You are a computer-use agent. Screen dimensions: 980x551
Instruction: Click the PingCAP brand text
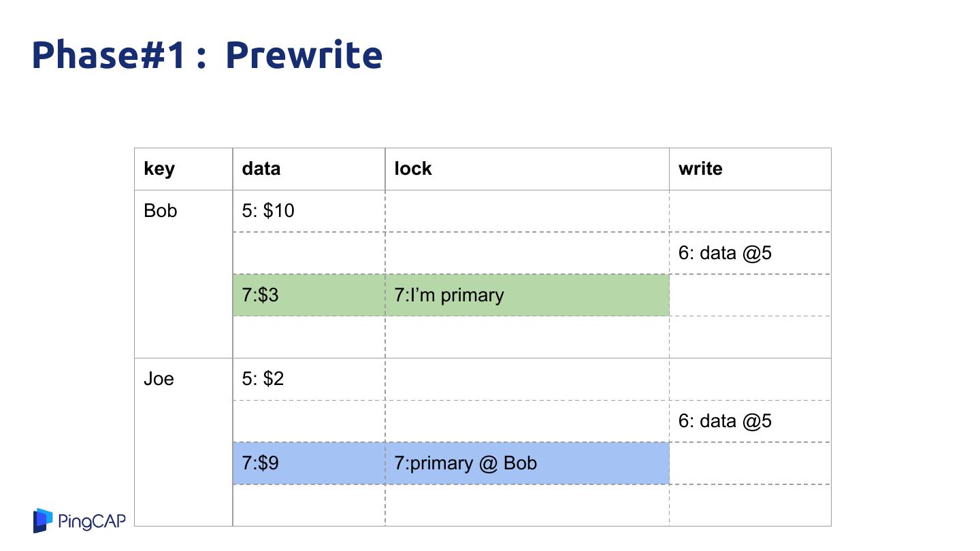(x=92, y=521)
